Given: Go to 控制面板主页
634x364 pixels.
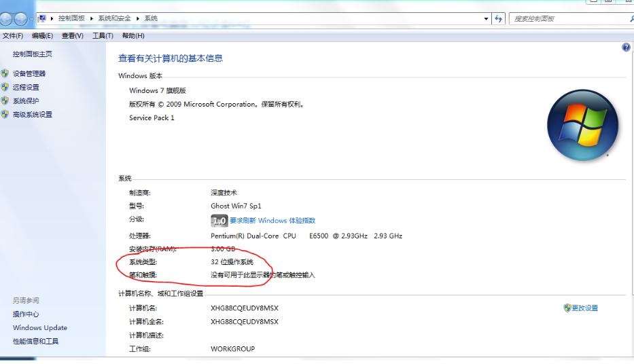Looking at the screenshot, I should coord(33,54).
